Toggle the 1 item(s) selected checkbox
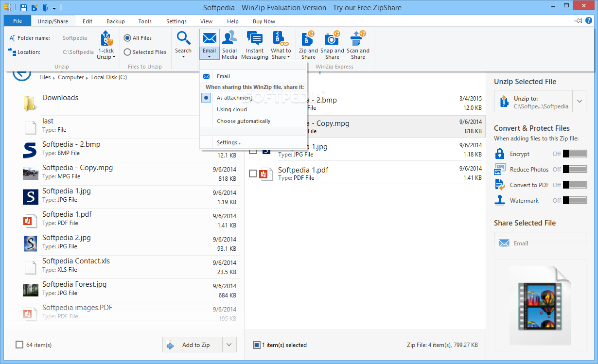 [257, 345]
